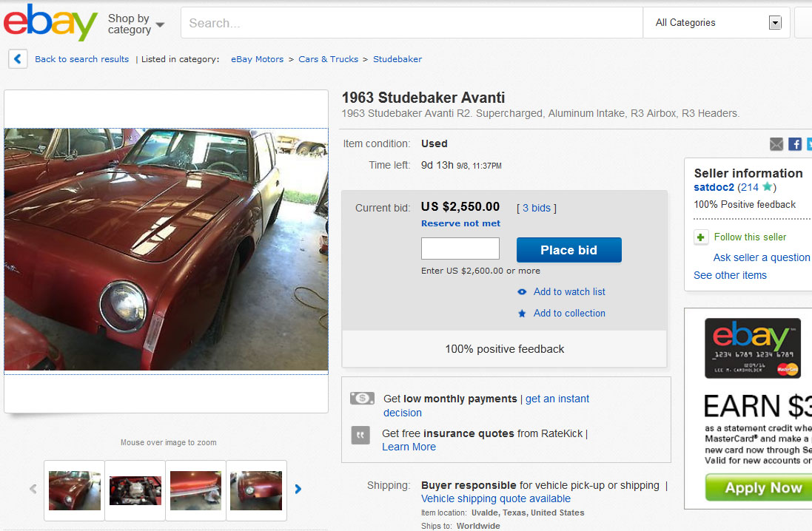Click next arrow in thumbnail carousel
Screen dimensions: 812x531
(298, 489)
